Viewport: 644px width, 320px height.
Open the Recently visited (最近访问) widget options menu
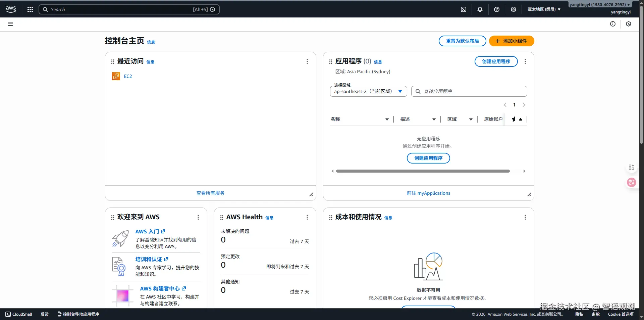tap(307, 61)
